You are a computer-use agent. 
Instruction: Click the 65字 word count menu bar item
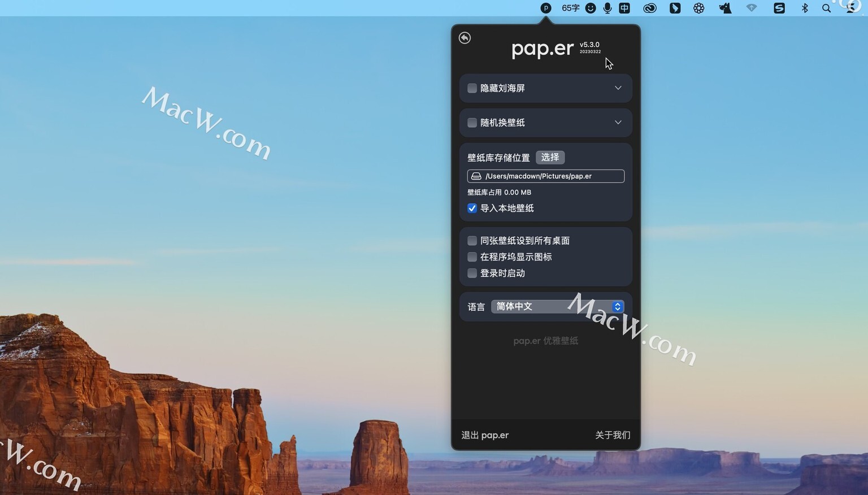pos(570,8)
